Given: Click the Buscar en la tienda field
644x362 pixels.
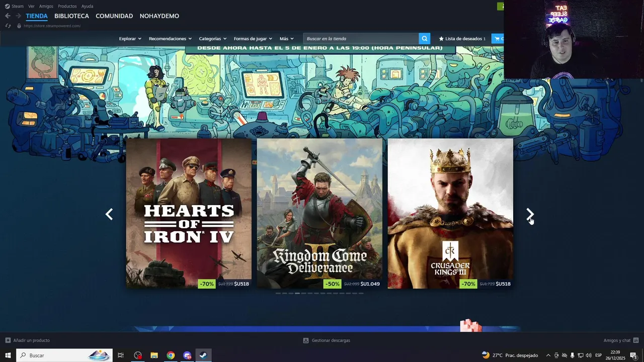Looking at the screenshot, I should click(x=361, y=38).
